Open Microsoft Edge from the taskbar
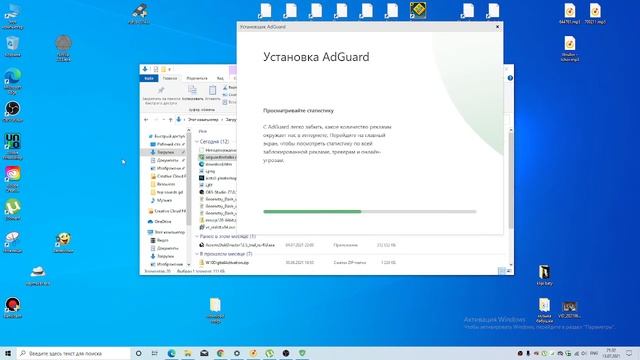 (x=171, y=353)
